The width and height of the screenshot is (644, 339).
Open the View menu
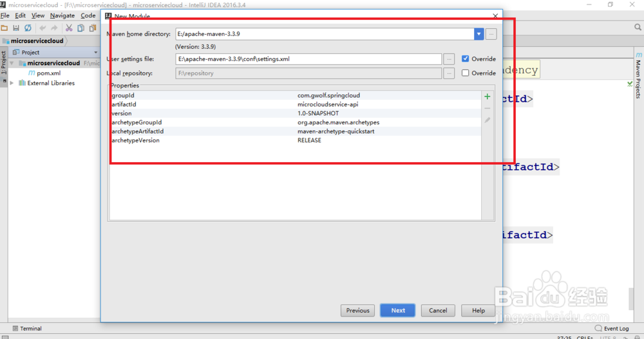click(x=38, y=15)
